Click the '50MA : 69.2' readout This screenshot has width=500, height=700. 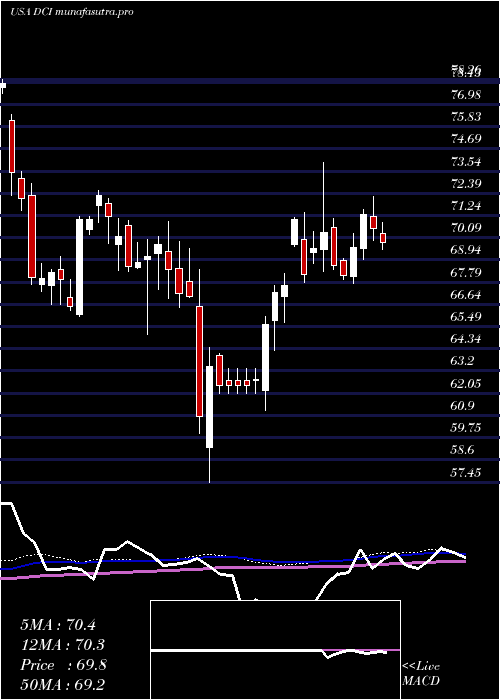click(x=63, y=685)
